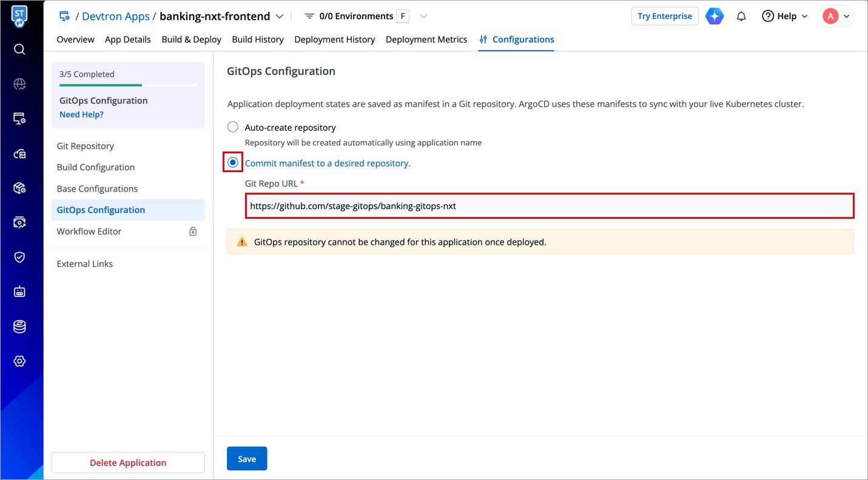
Task: Click the database stack icon in sidebar
Action: 19,327
